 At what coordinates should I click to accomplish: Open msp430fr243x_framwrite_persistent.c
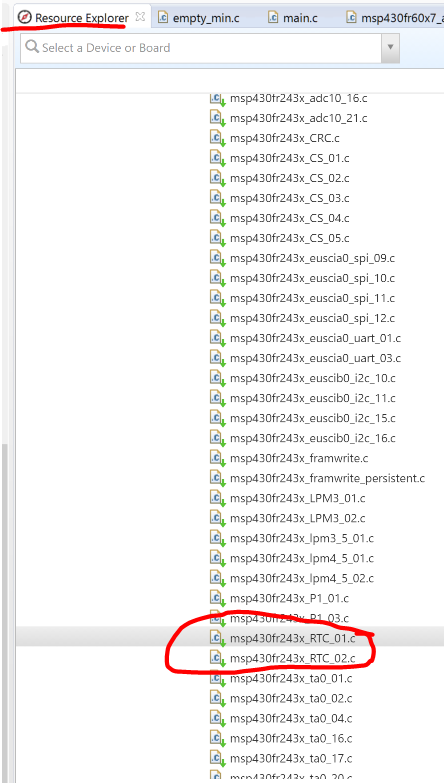pos(327,478)
